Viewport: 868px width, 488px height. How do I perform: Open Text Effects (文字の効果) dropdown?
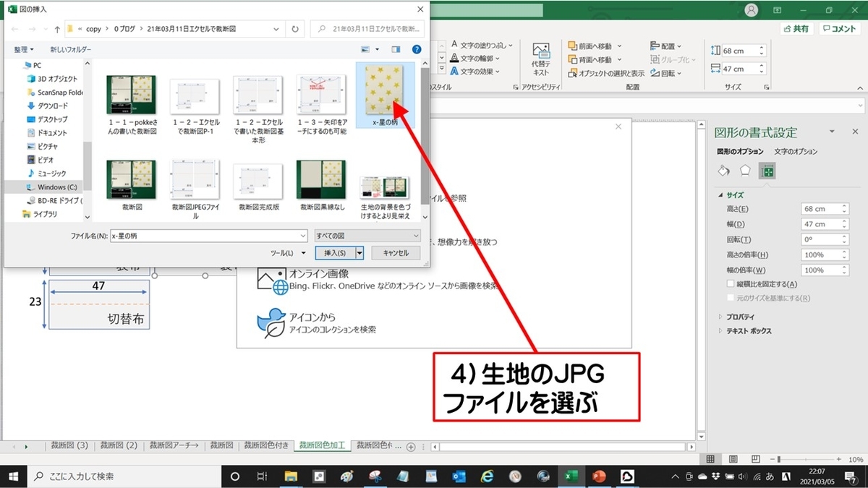476,72
